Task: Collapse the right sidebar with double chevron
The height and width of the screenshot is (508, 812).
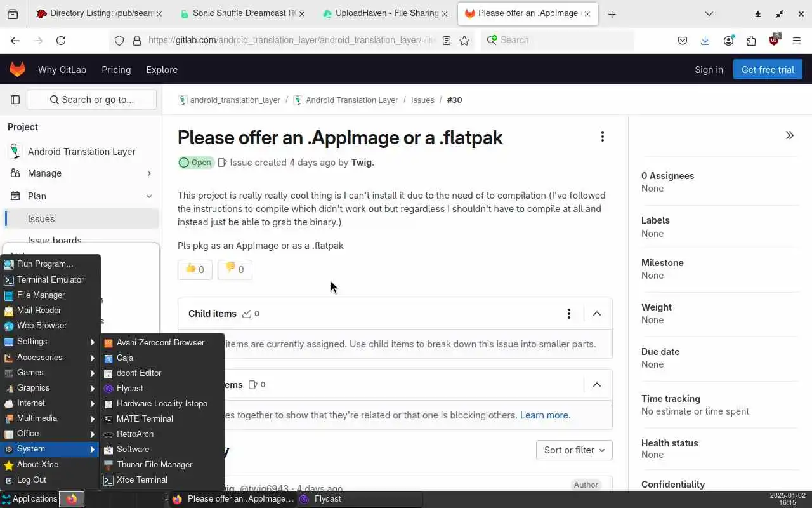Action: click(x=790, y=135)
